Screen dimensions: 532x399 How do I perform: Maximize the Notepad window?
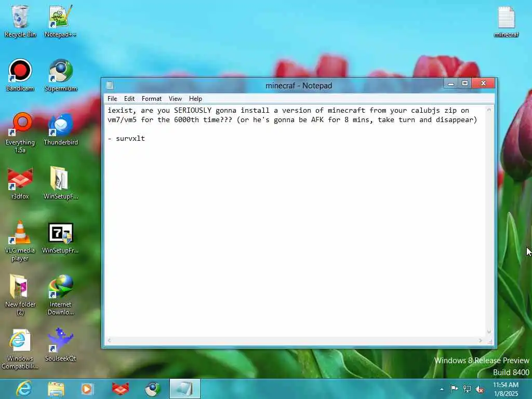[x=465, y=84]
